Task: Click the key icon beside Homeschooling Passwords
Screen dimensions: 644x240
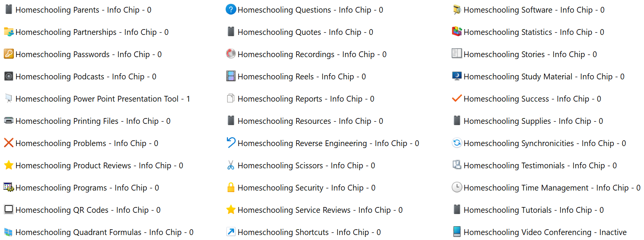Action: coord(8,54)
